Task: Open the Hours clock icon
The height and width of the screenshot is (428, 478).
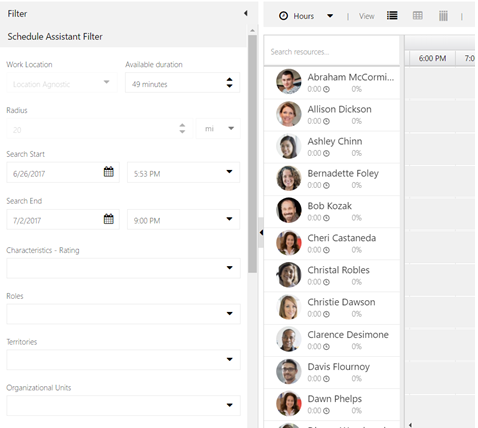Action: coord(283,16)
